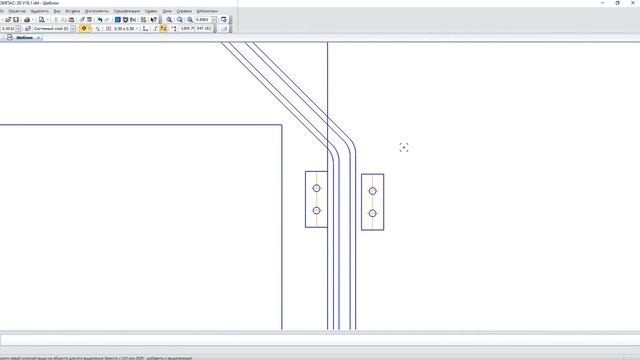Open the Инструменты menu
The width and height of the screenshot is (640, 360).
(x=97, y=11)
